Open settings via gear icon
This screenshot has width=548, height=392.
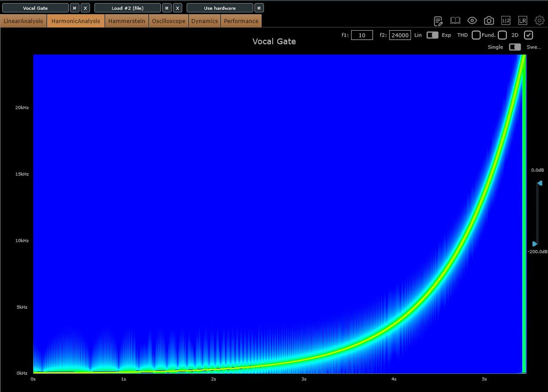tap(539, 21)
